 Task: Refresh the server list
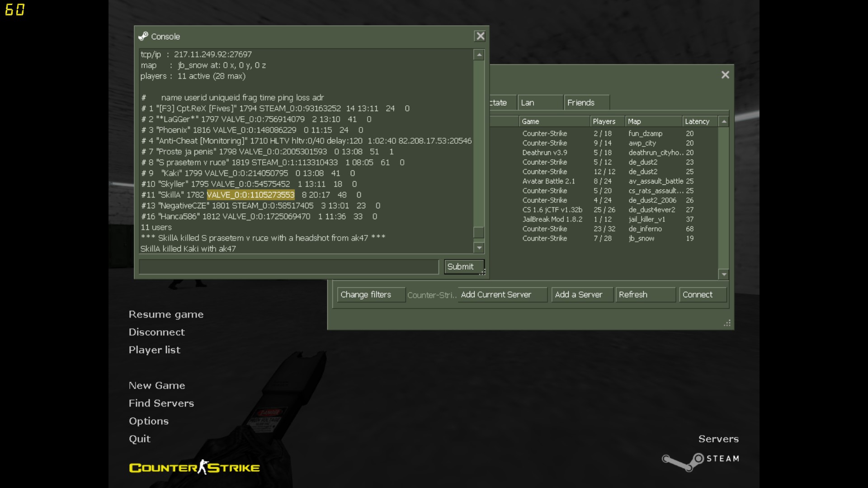click(646, 295)
